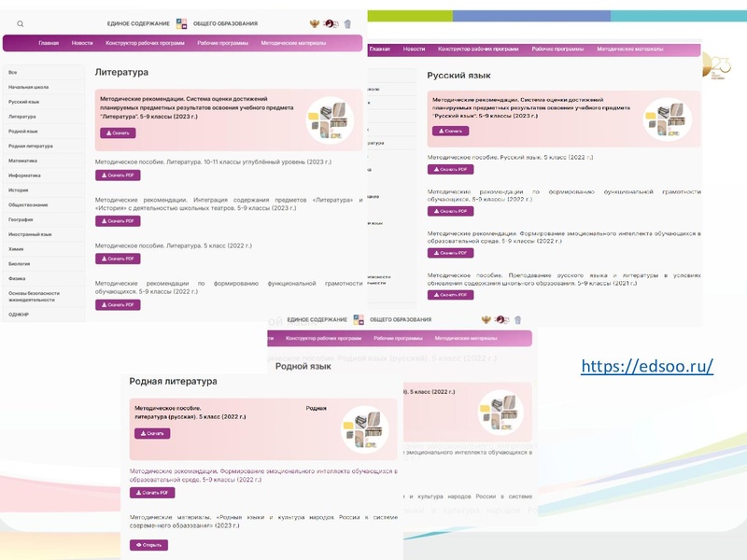This screenshot has height=560, width=747.
Task: Follow the https://edsoo.ru/ hyperlink
Action: 646,366
